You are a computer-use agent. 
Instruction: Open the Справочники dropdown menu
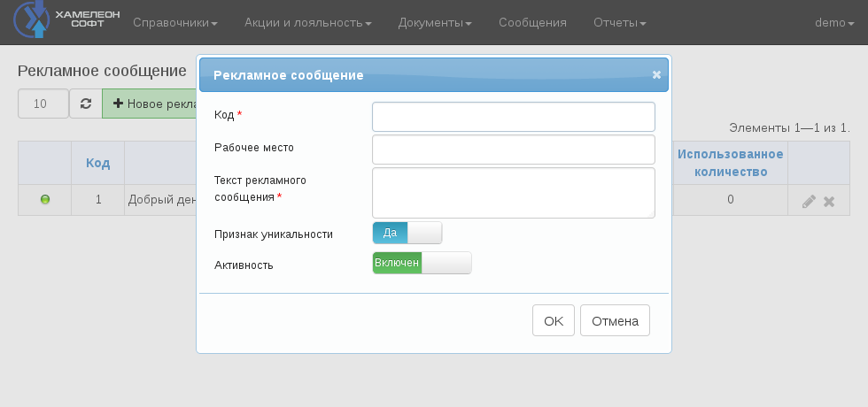point(175,23)
